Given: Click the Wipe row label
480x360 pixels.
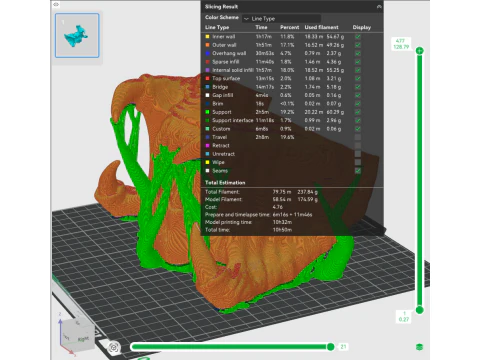Looking at the screenshot, I should coord(218,162).
